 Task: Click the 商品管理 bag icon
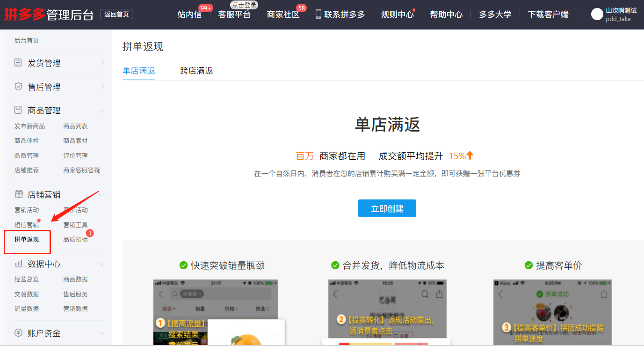[18, 110]
